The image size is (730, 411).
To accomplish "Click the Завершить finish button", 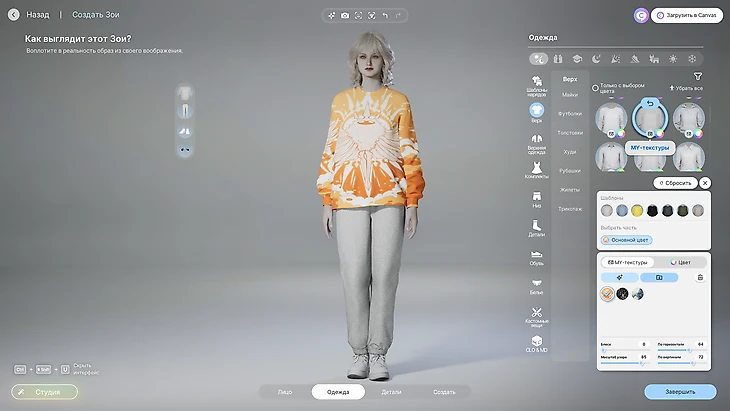I will [680, 392].
